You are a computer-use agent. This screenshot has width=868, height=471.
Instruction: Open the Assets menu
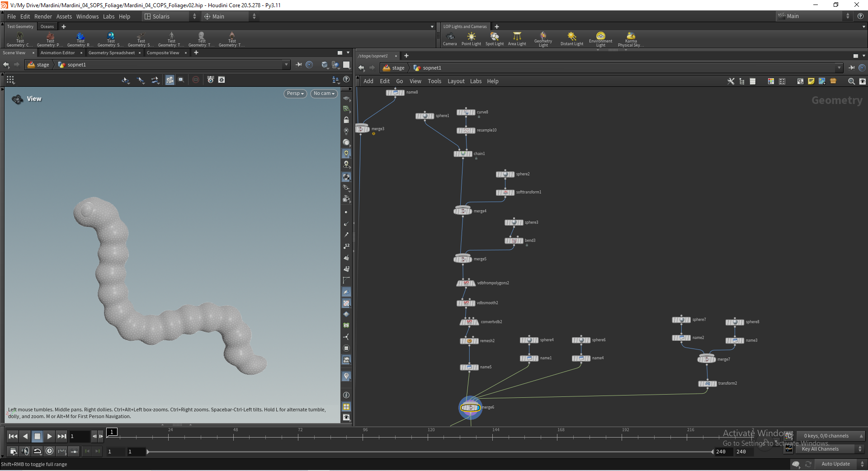click(x=64, y=16)
